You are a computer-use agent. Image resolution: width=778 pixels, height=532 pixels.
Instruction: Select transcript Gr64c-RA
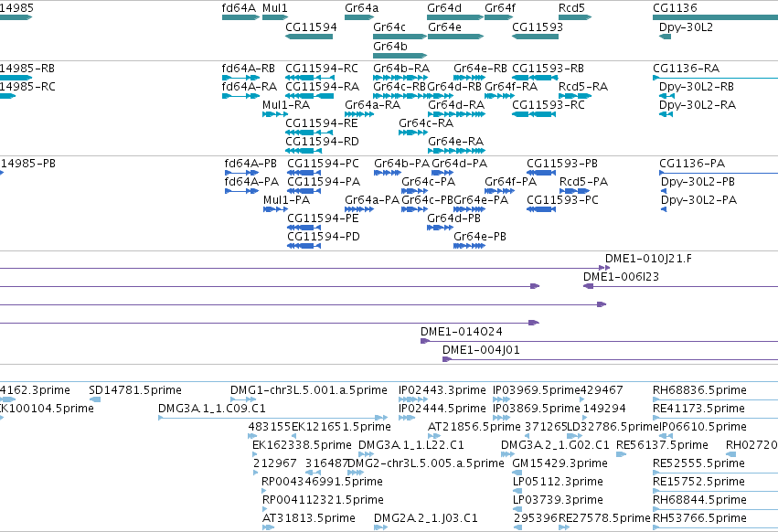tap(413, 133)
